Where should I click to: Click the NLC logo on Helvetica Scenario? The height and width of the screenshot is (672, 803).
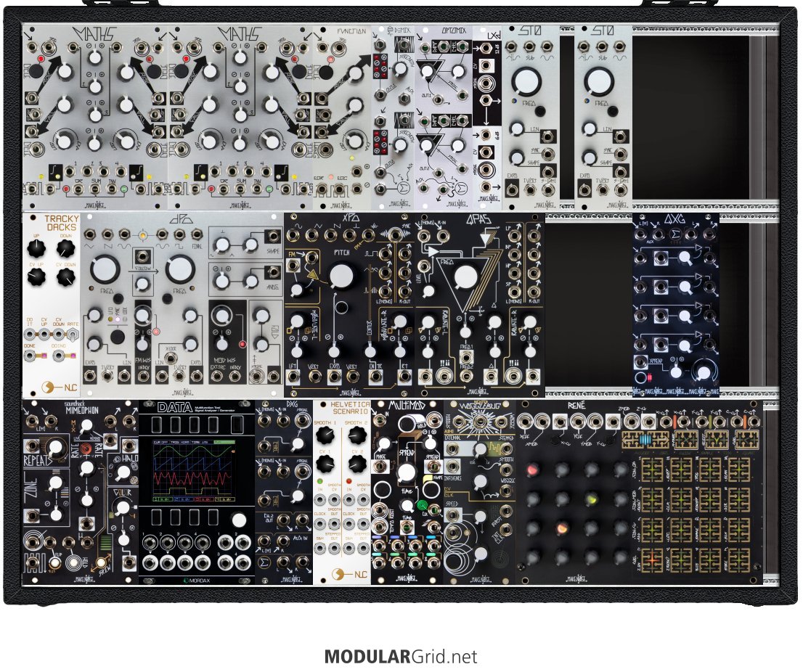pyautogui.click(x=350, y=574)
